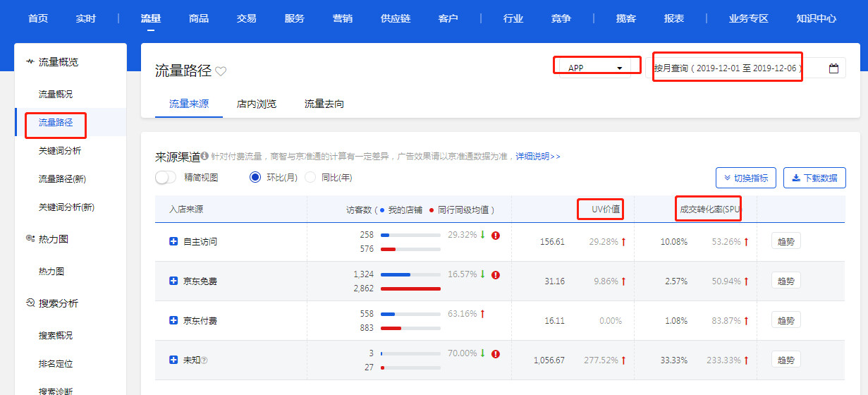This screenshot has width=868, height=395.
Task: Click red warning icon in 京东免费 row
Action: [x=496, y=275]
